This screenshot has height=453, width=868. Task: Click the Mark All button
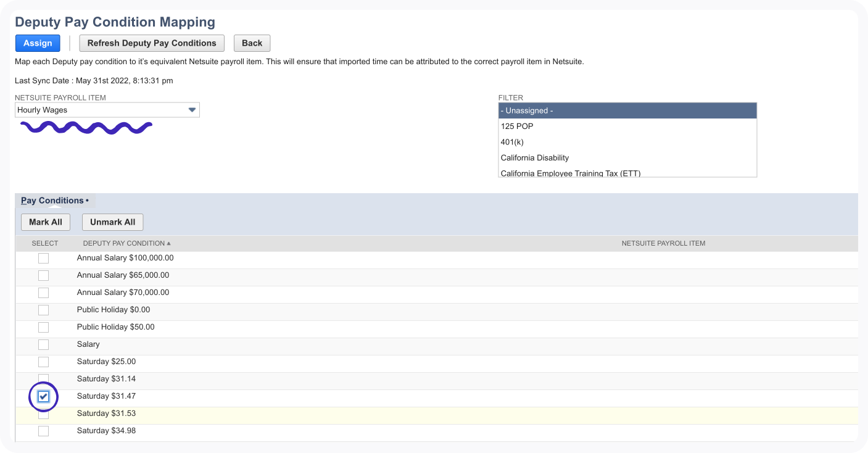[45, 222]
